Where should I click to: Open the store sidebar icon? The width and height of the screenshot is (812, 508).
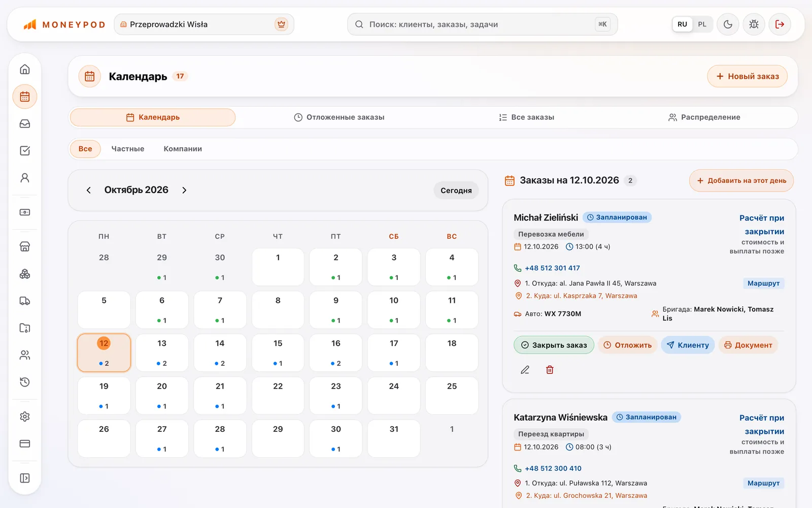[25, 247]
